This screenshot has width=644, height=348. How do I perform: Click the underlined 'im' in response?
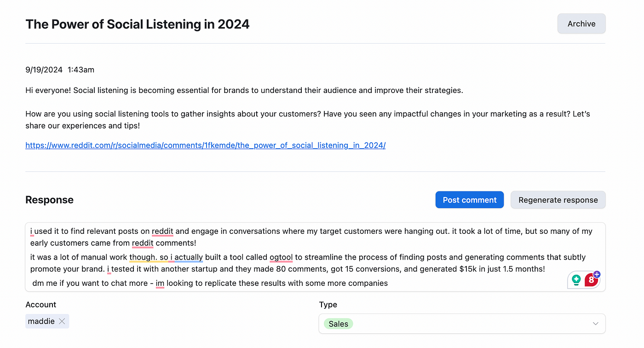[160, 283]
